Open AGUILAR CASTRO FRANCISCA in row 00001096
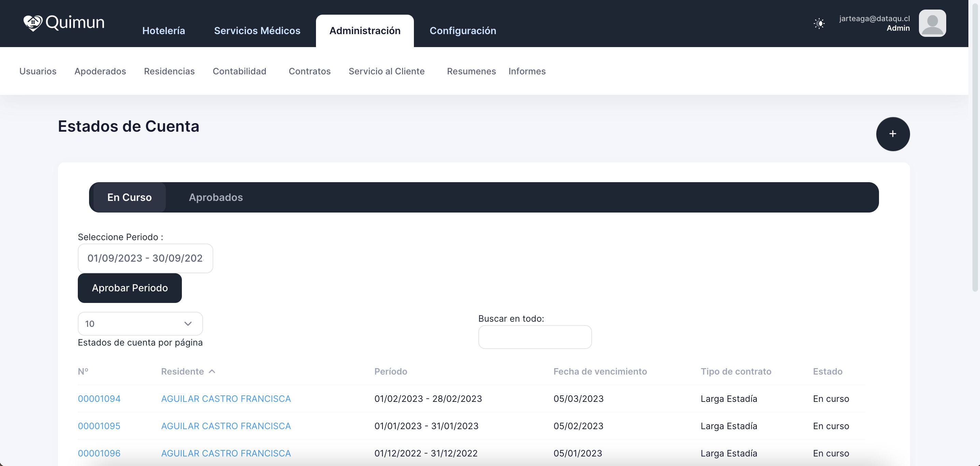Screen dimensions: 980x466 [226, 453]
